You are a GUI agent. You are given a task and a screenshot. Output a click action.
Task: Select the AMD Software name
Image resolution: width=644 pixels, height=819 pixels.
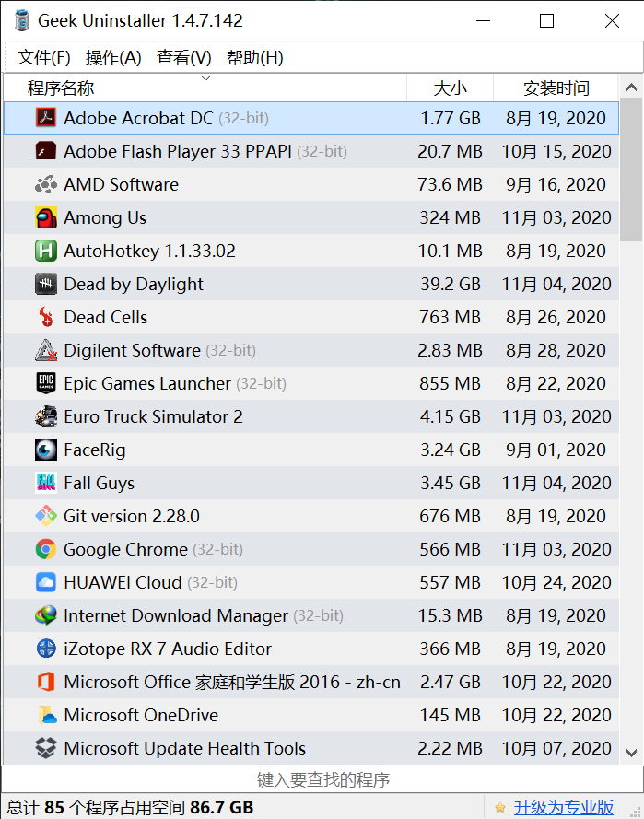pos(122,184)
